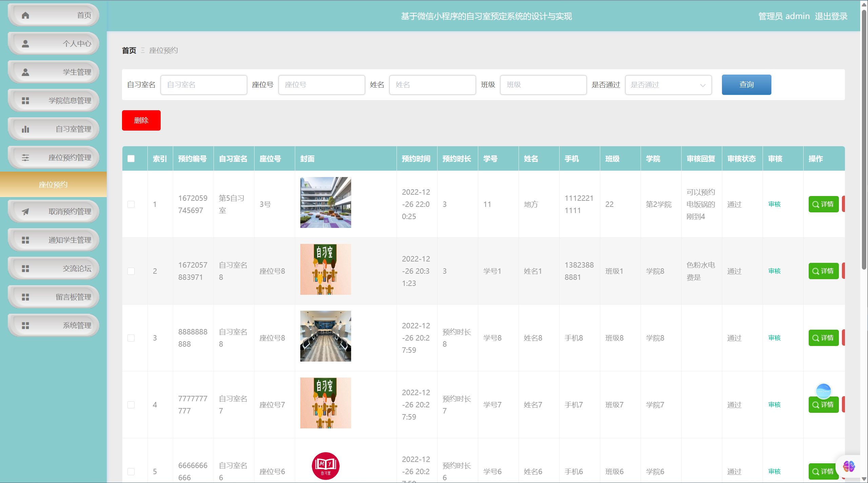Check the checkbox for row 1
The image size is (868, 483).
(x=131, y=204)
